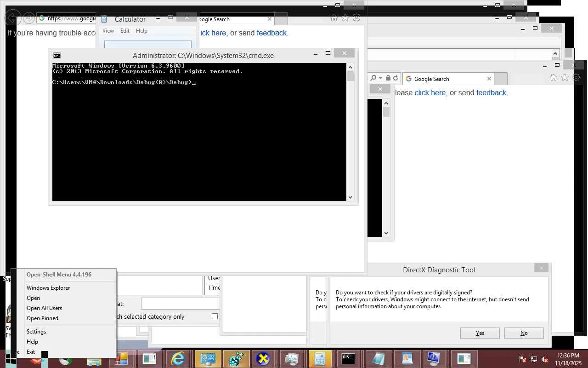
Task: Open a new tab in the right browser window
Action: (501, 79)
